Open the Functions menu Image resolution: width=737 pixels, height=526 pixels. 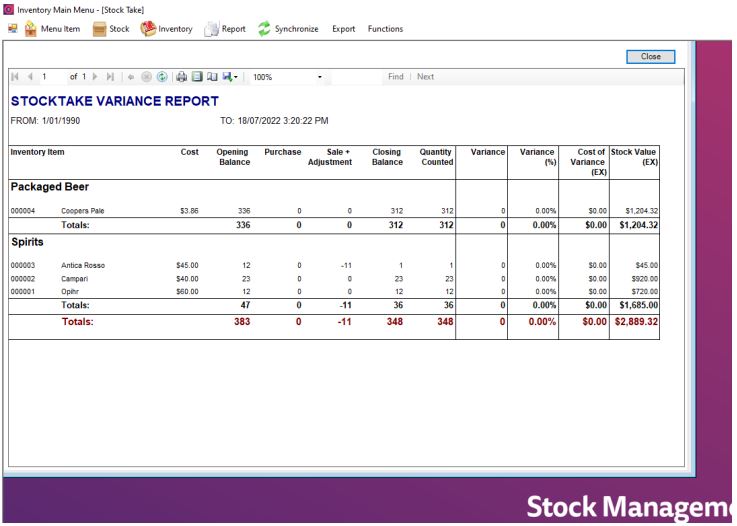(385, 29)
